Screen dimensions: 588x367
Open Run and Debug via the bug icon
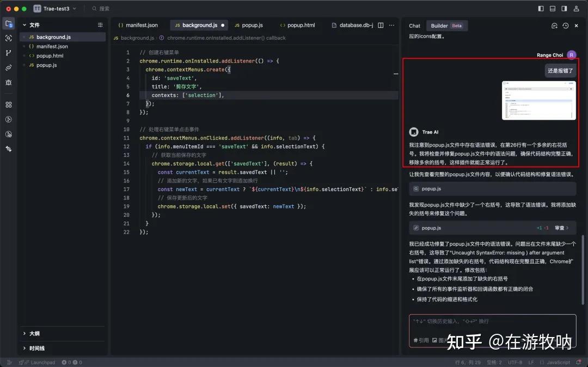click(x=8, y=82)
